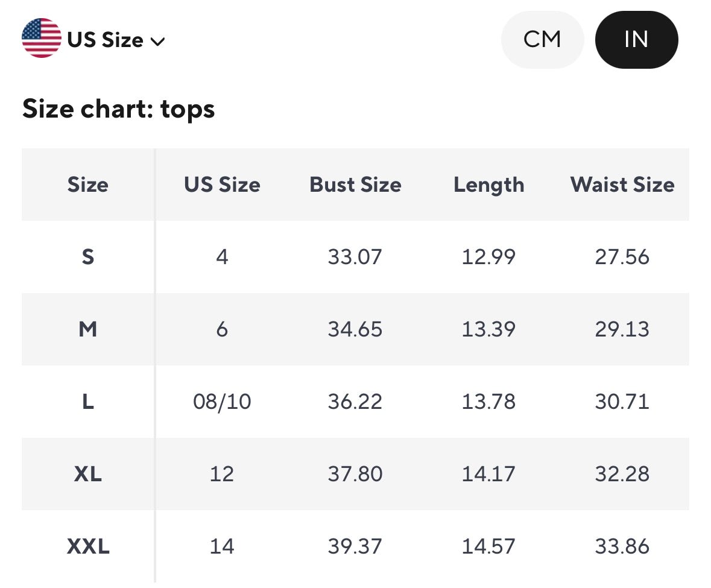This screenshot has width=711, height=588.
Task: Click the US flag icon
Action: tap(41, 39)
